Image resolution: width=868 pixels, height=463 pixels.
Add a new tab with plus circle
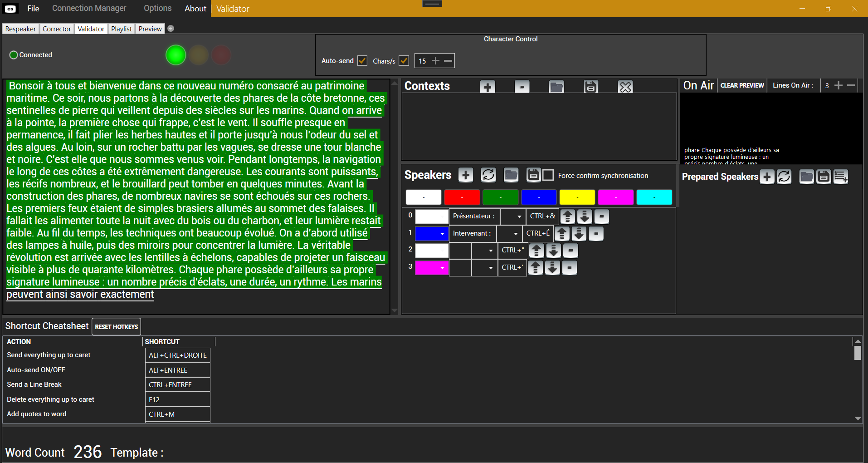pos(171,29)
